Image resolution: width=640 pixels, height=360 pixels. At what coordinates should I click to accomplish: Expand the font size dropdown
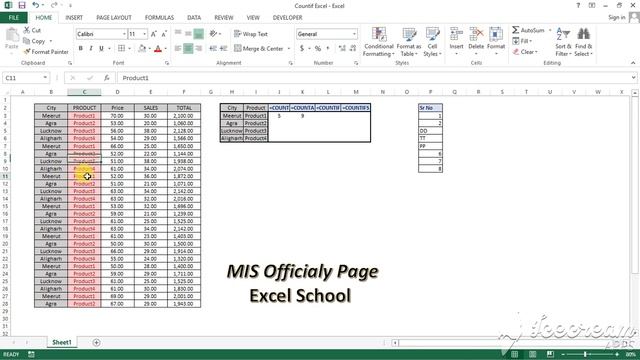pyautogui.click(x=144, y=34)
